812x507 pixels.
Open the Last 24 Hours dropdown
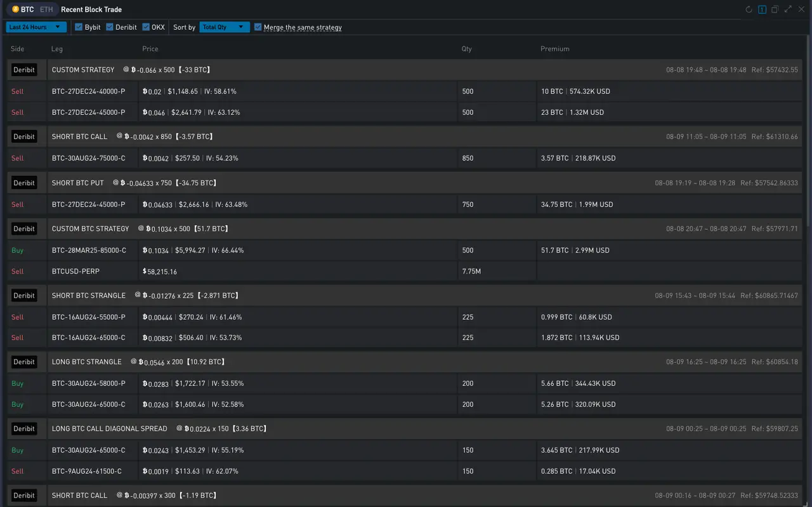[x=36, y=27]
